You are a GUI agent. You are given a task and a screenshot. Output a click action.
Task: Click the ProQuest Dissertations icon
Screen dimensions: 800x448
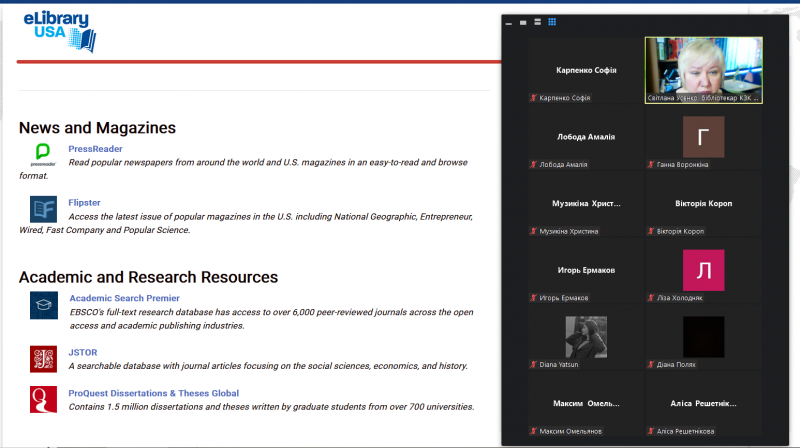pos(43,399)
